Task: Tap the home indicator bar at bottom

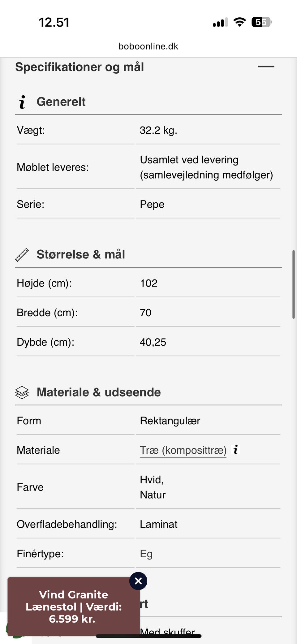Action: (x=148, y=636)
